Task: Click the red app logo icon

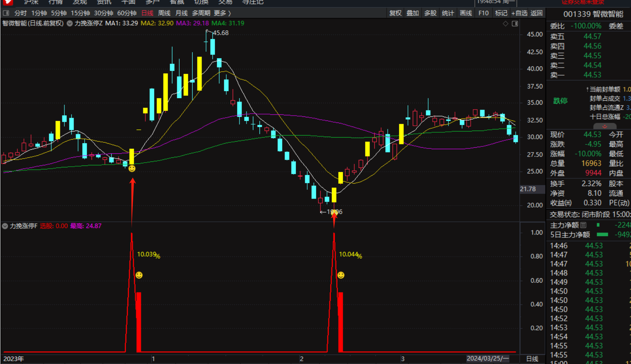Action: click(x=7, y=2)
